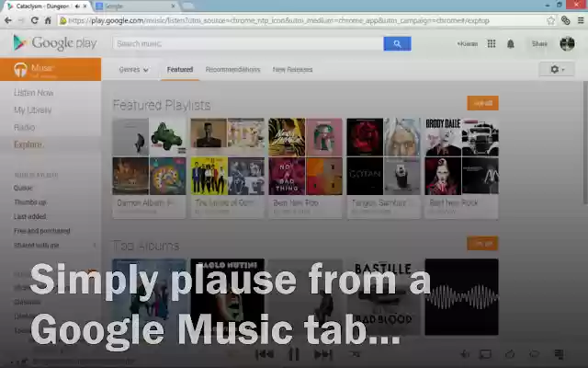The width and height of the screenshot is (588, 368).
Task: Skip to next track
Action: coord(322,353)
